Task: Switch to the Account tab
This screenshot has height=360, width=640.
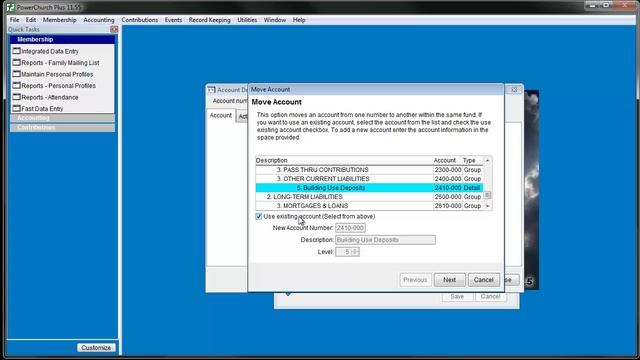Action: click(x=221, y=116)
